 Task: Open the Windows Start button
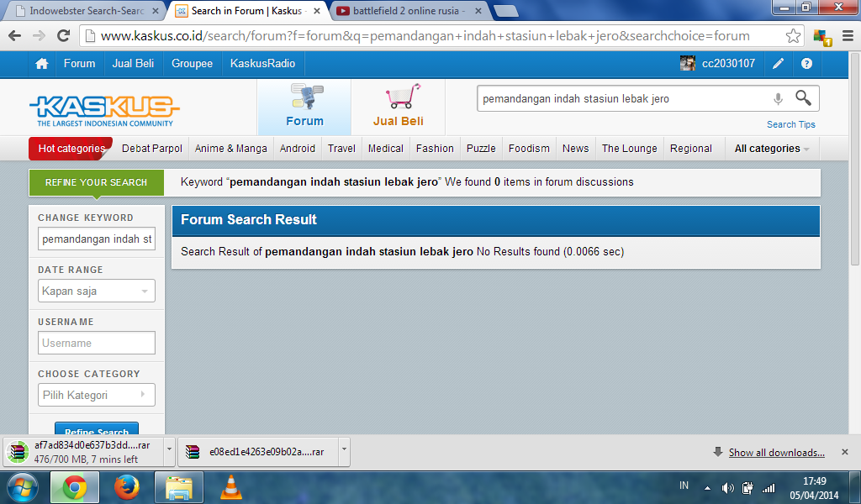[23, 487]
